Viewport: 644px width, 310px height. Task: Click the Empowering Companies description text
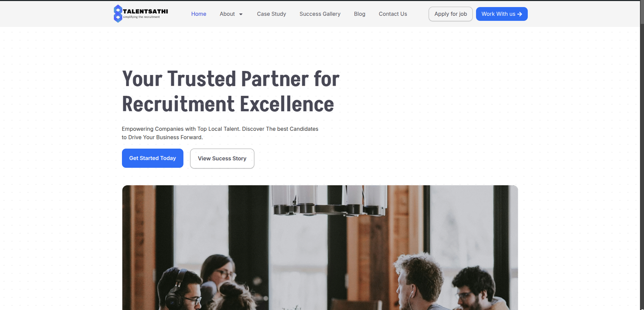[220, 133]
